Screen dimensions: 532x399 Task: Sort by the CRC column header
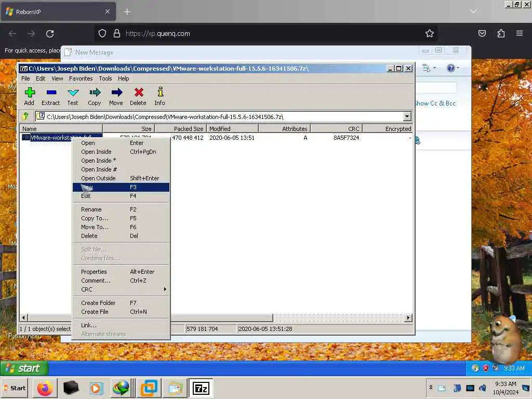point(337,129)
